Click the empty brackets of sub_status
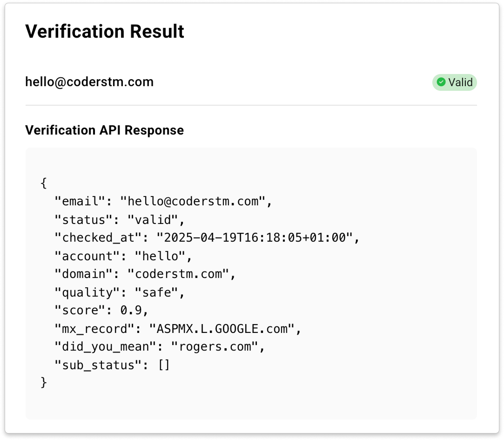The width and height of the screenshot is (504, 440). tap(164, 365)
